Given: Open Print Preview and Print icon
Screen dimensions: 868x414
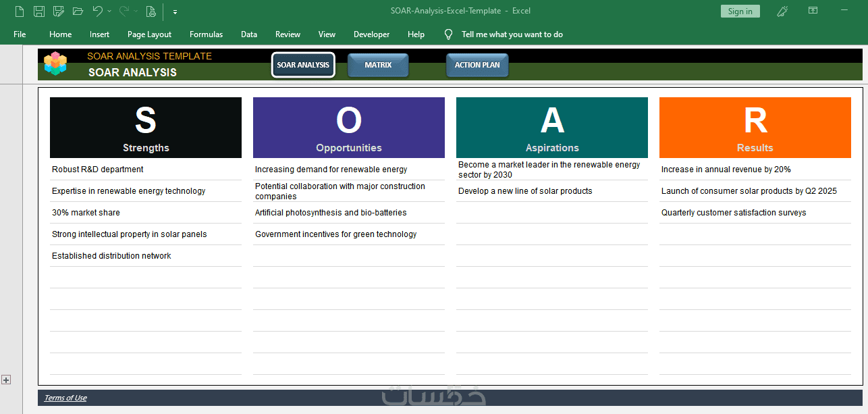Looking at the screenshot, I should (x=151, y=11).
